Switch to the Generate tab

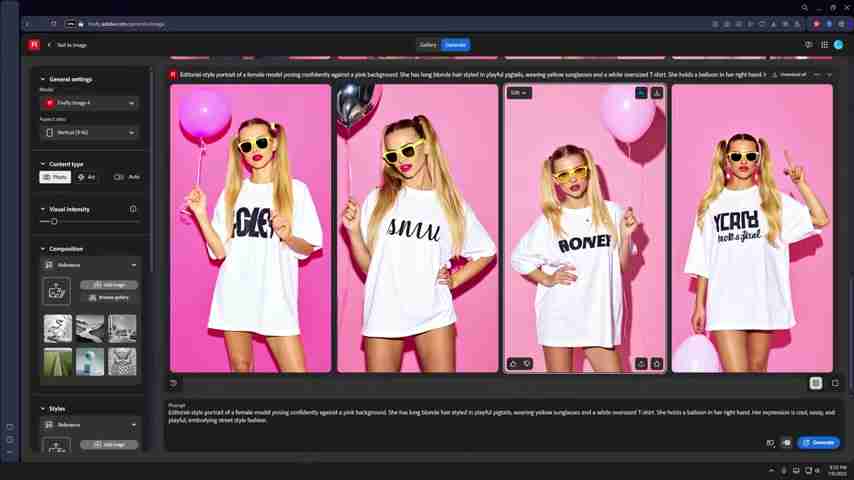(455, 45)
